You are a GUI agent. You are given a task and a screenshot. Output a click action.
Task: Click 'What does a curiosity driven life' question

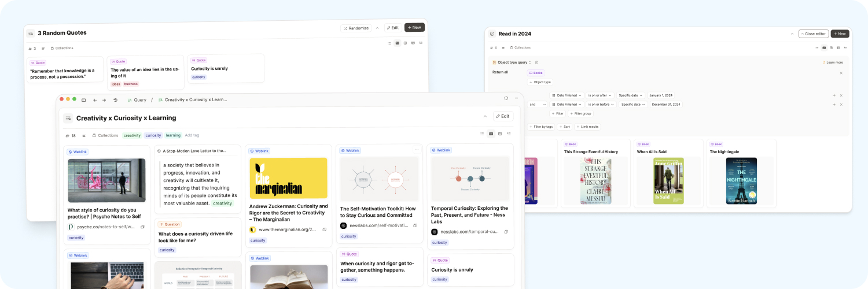pyautogui.click(x=196, y=237)
